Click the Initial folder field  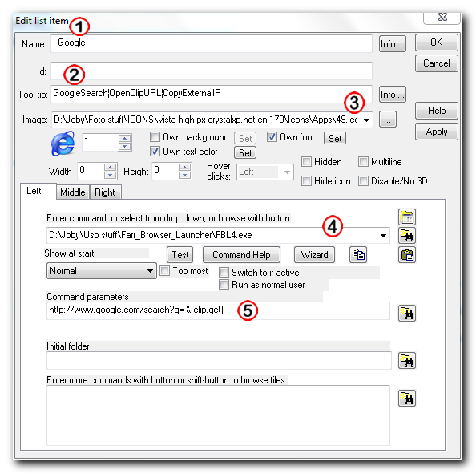click(x=219, y=360)
